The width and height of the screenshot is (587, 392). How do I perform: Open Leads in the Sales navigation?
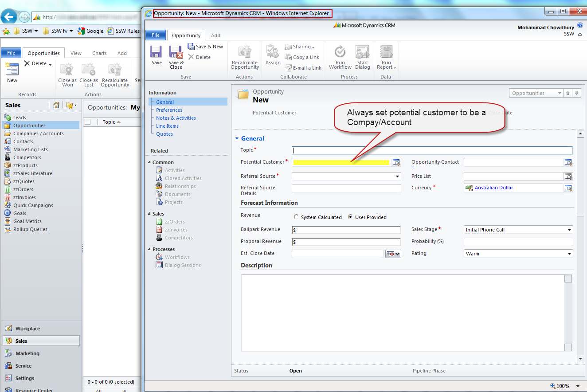click(x=20, y=118)
